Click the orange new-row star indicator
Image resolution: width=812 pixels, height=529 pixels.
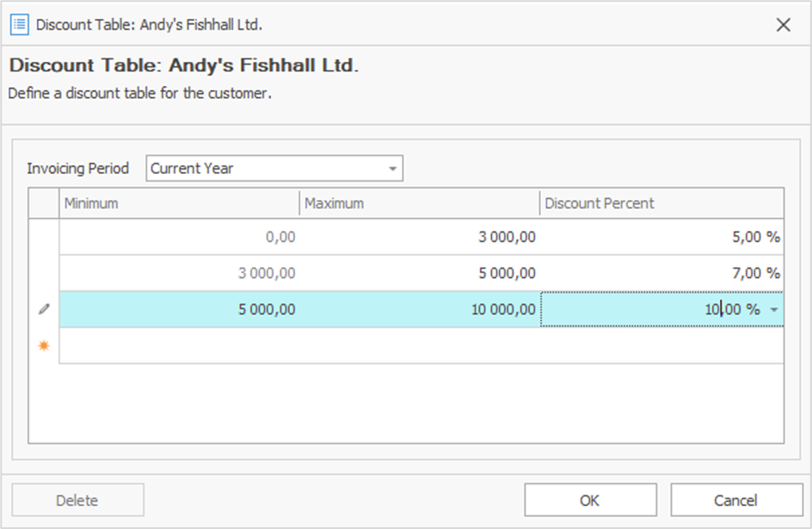click(44, 346)
